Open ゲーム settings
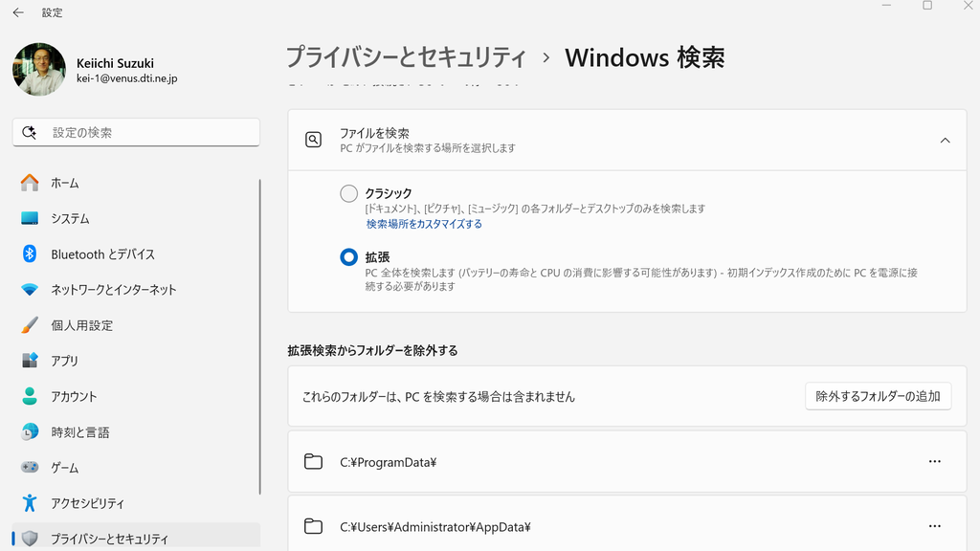Image resolution: width=980 pixels, height=551 pixels. click(x=136, y=468)
